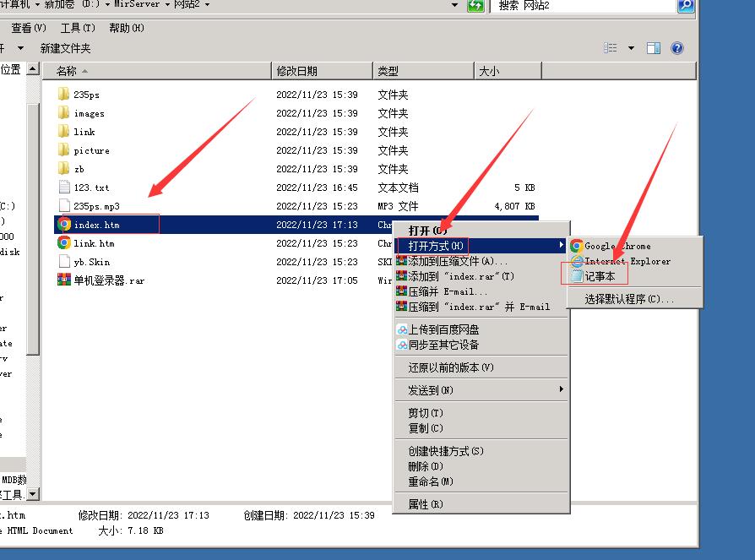Viewport: 755px width, 560px height.
Task: Click the 4,807 KB size of 235ps.mp3
Action: click(514, 206)
